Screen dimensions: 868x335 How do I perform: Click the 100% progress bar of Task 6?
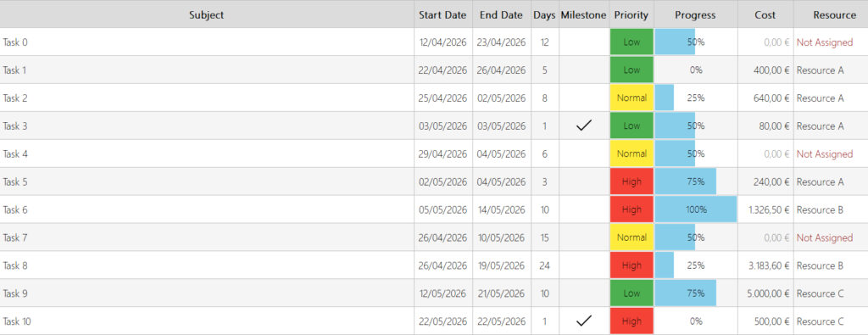click(696, 209)
